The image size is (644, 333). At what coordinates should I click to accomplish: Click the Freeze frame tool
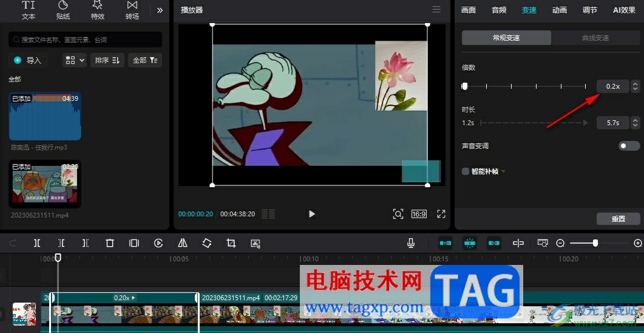[134, 243]
